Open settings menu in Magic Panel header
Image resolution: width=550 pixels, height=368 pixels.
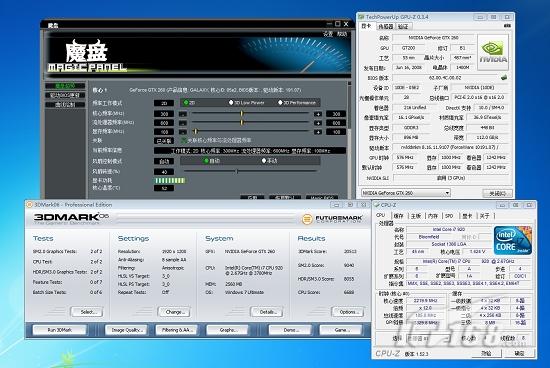pyautogui.click(x=328, y=34)
